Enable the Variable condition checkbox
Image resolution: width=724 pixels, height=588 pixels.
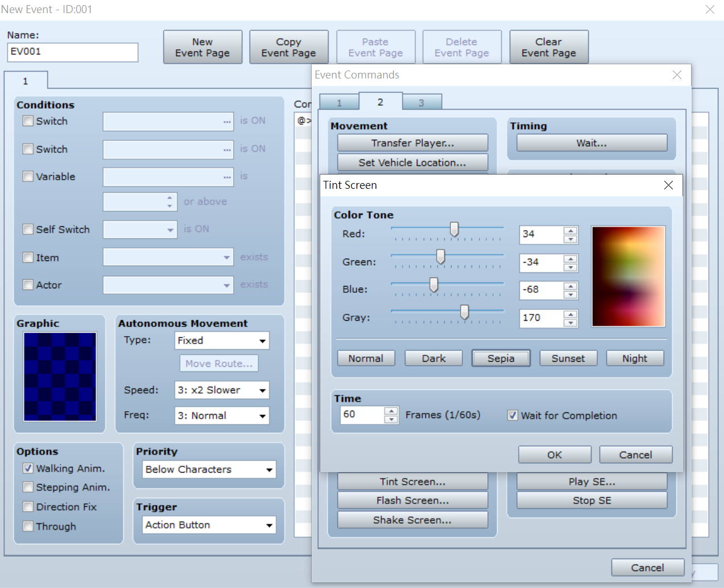(28, 176)
